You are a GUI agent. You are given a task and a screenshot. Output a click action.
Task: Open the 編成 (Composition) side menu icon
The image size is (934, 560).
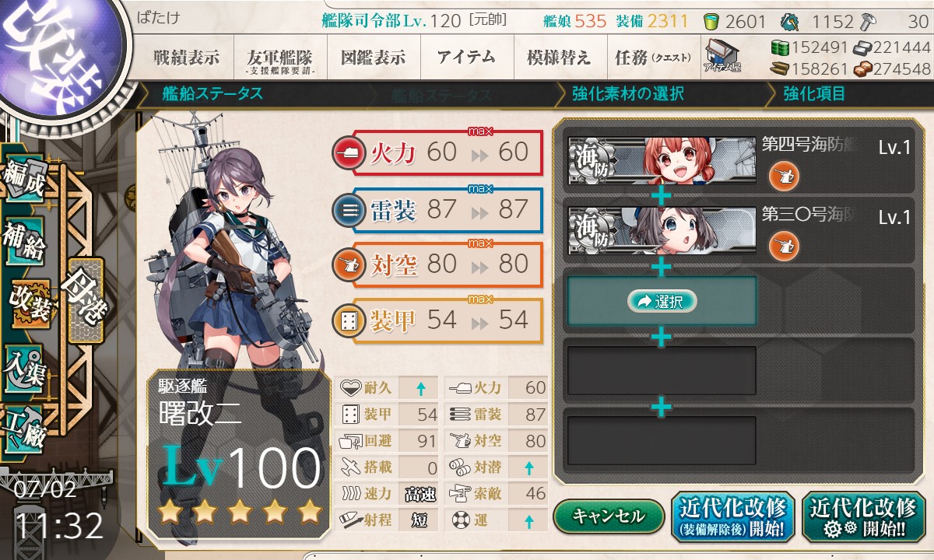coord(23,180)
